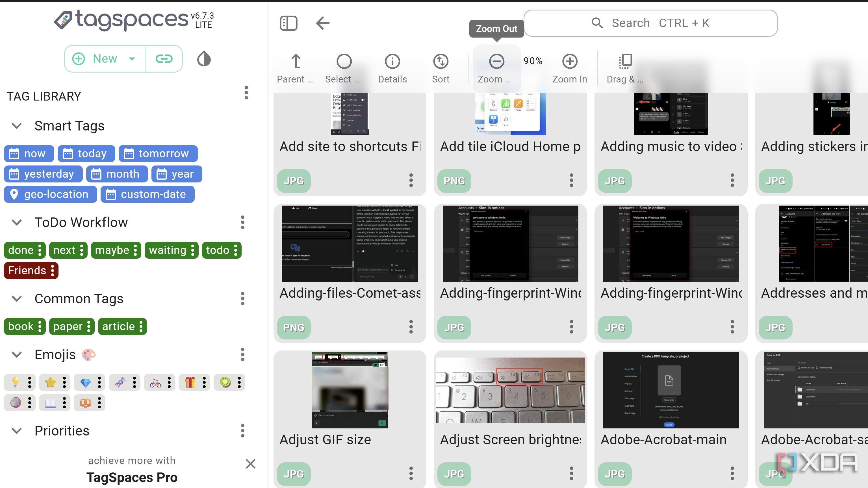Select the 'geo-location' smart tag

[51, 194]
